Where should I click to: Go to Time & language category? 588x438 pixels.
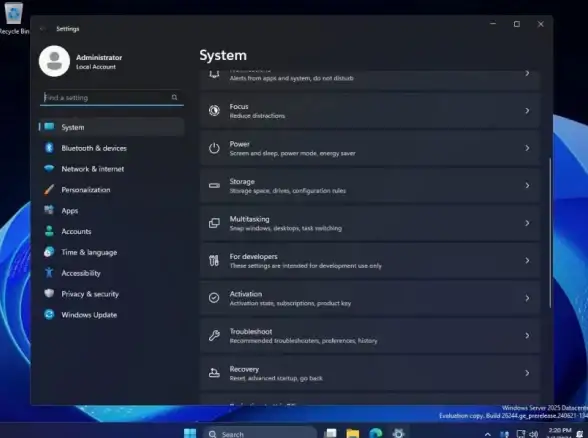[111, 252]
